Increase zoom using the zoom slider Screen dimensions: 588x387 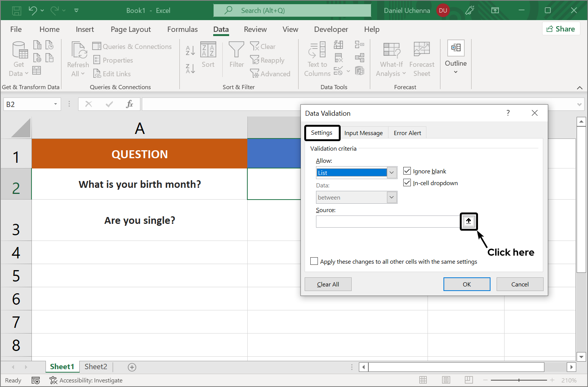pos(552,380)
